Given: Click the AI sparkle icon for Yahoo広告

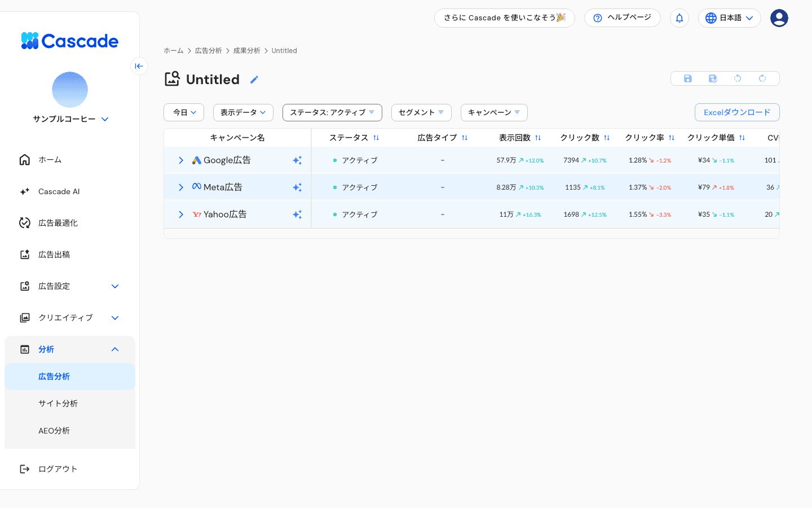Looking at the screenshot, I should pos(297,214).
